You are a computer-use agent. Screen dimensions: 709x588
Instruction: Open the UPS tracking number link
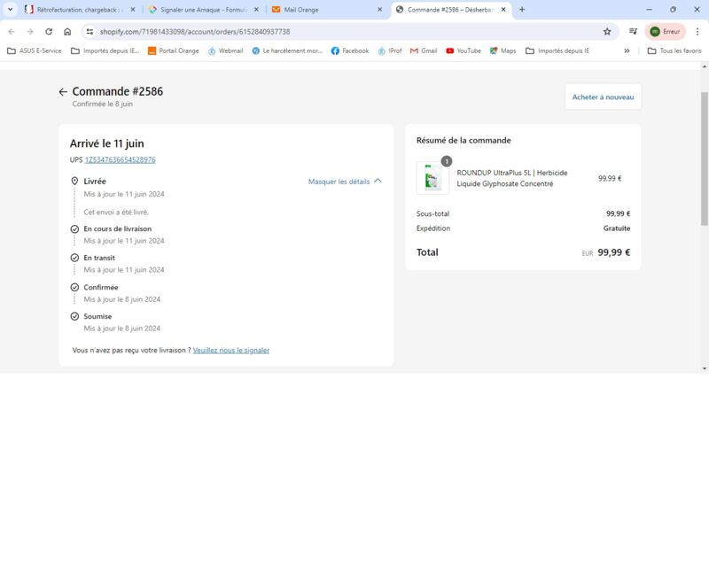click(121, 160)
